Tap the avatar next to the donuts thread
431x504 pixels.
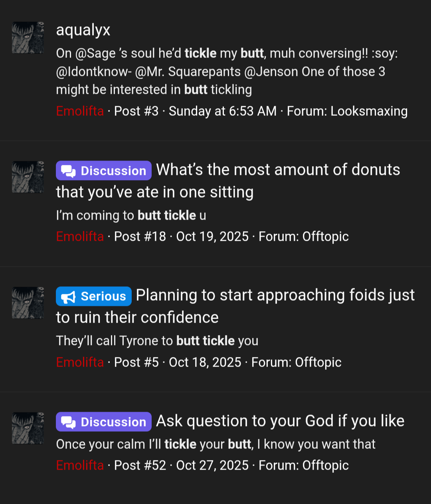click(28, 177)
